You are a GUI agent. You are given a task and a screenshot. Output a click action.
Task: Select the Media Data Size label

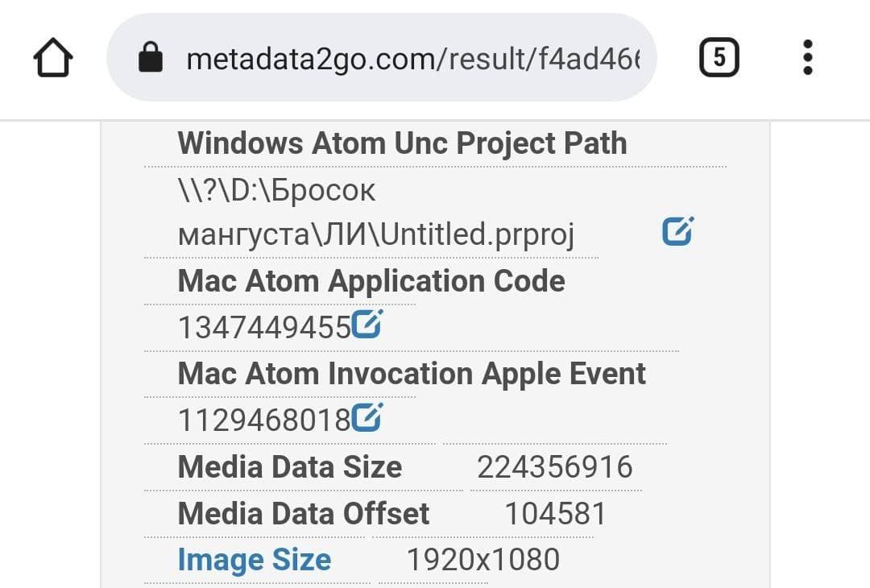[289, 467]
